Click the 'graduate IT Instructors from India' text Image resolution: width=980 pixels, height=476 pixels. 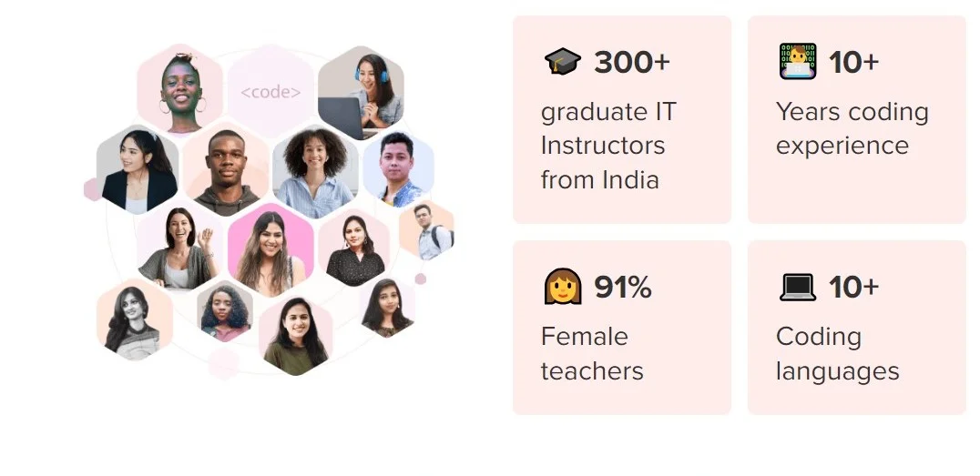point(608,146)
